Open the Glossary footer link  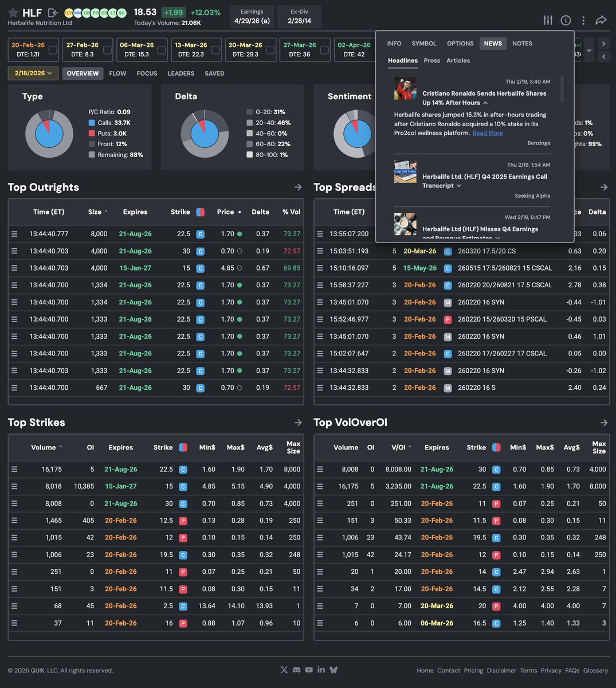tap(595, 670)
